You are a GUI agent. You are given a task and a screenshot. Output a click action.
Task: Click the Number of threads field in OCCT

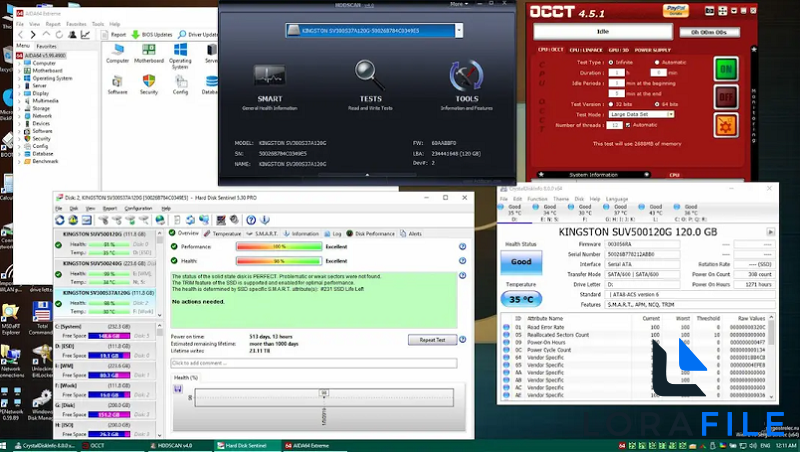[615, 125]
